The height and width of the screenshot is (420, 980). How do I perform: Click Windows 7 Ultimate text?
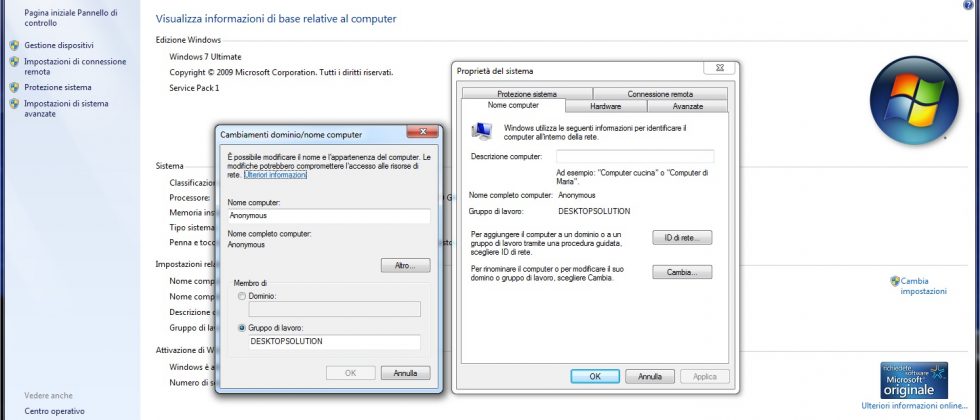pyautogui.click(x=206, y=56)
